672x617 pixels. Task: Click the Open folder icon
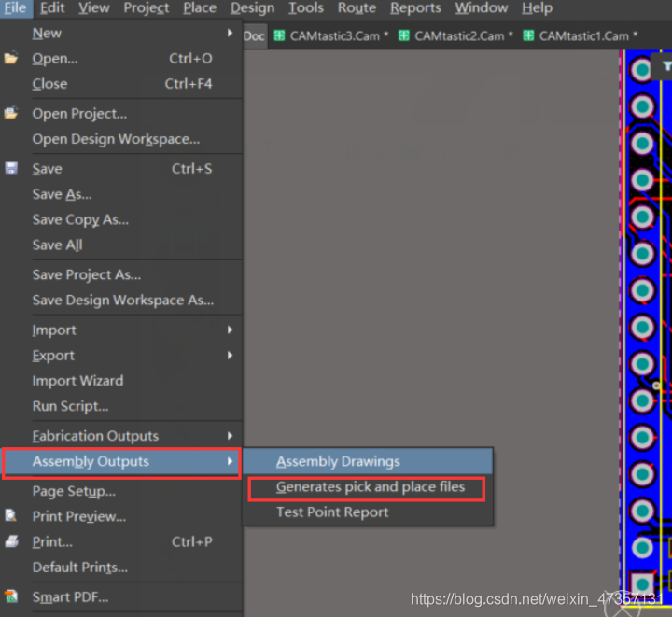(x=10, y=58)
